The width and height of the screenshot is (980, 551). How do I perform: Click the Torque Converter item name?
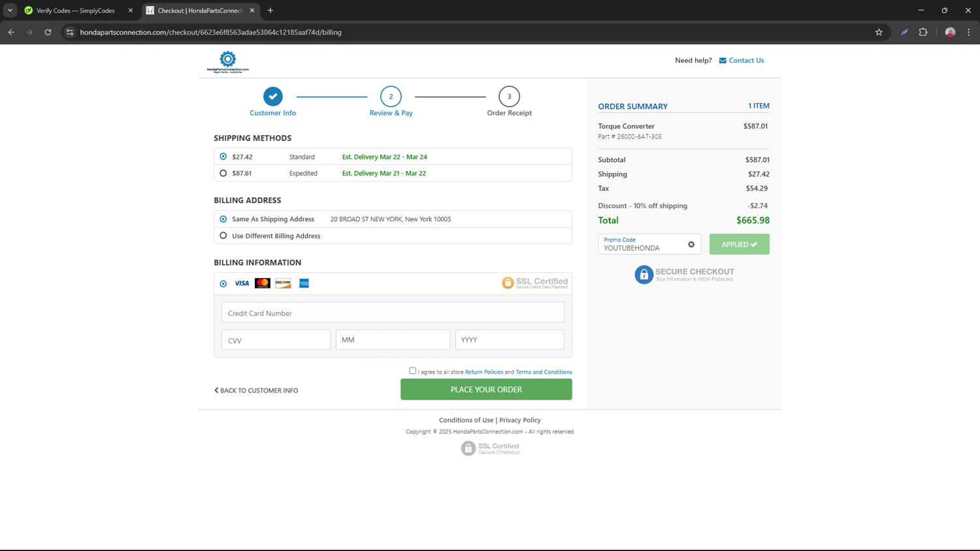pyautogui.click(x=626, y=127)
